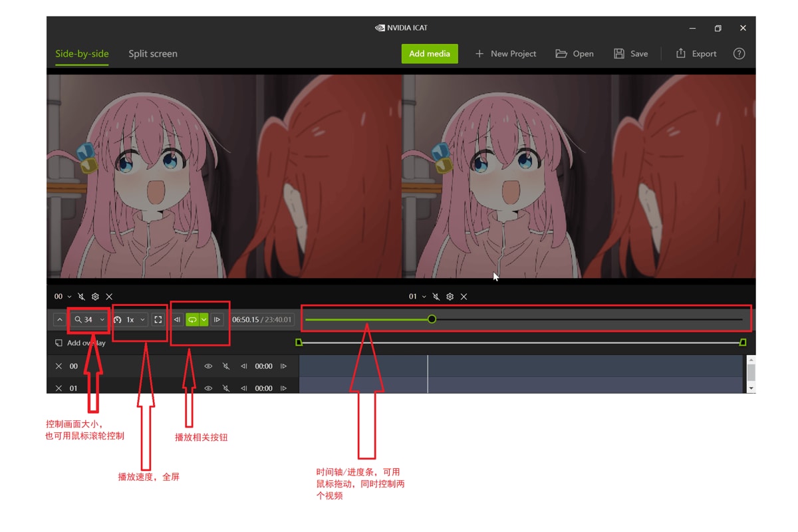The width and height of the screenshot is (798, 532).
Task: Open settings gear for video 00
Action: click(x=95, y=297)
